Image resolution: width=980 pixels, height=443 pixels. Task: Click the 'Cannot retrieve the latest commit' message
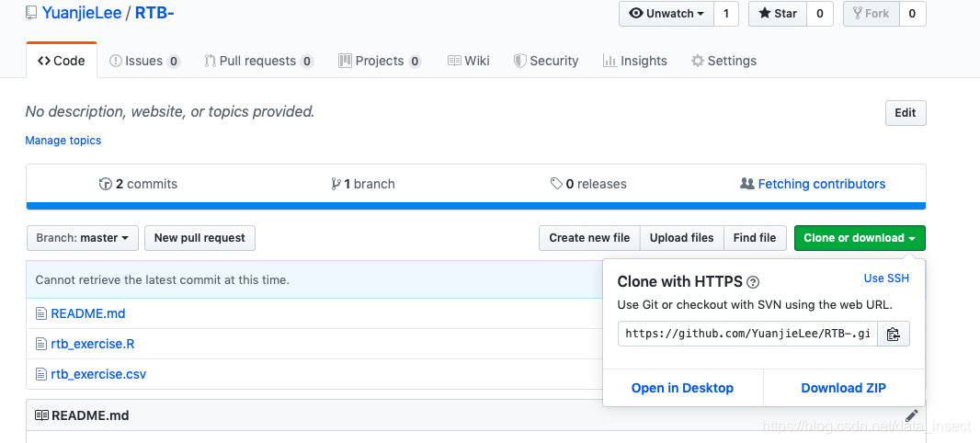point(163,280)
